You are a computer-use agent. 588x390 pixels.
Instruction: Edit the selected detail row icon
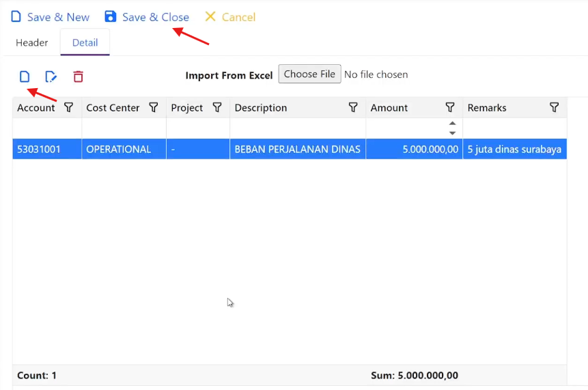(51, 76)
